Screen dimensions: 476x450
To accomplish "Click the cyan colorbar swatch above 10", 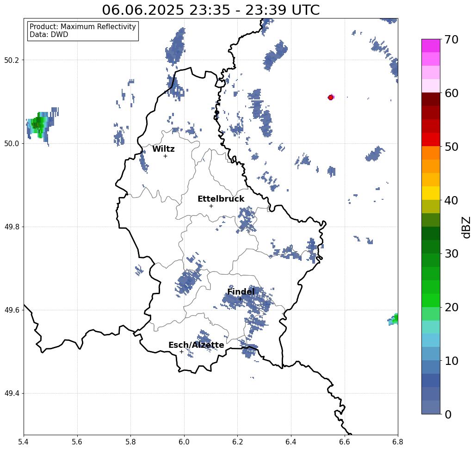I will [x=431, y=340].
